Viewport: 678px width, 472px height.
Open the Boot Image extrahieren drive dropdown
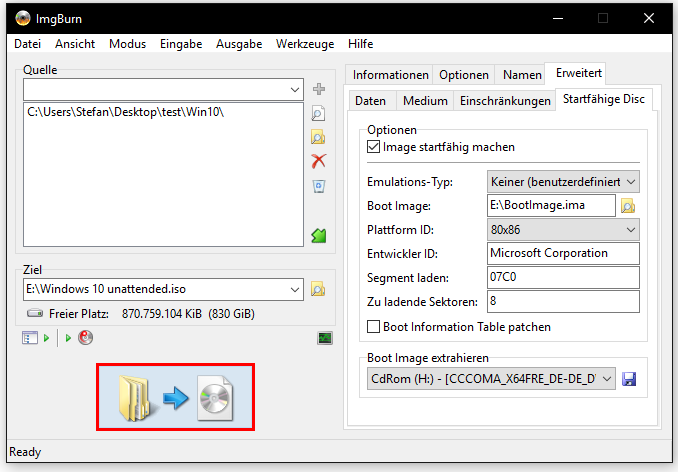coord(491,379)
